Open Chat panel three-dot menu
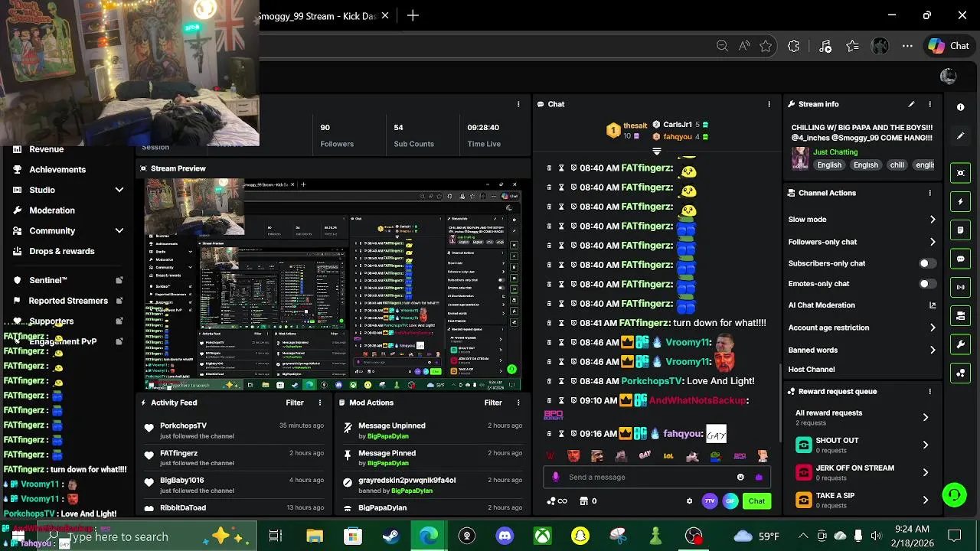The height and width of the screenshot is (551, 980). [x=769, y=104]
